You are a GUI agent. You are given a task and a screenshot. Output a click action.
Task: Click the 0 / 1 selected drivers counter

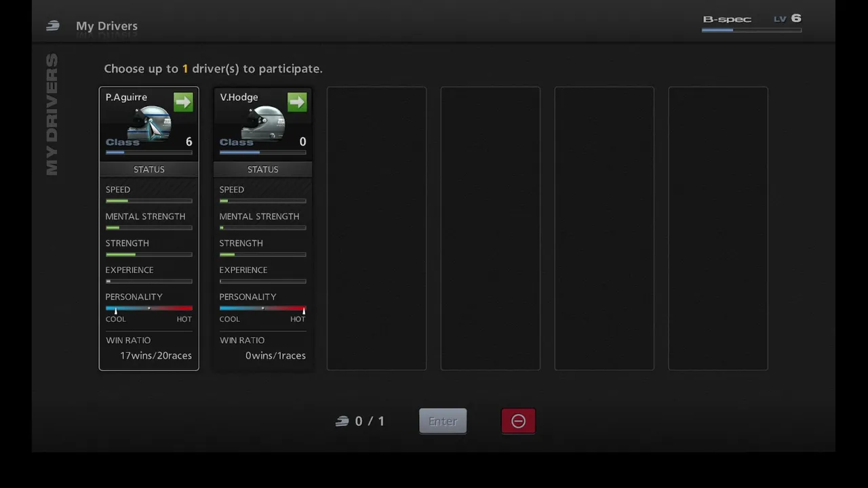click(x=370, y=422)
